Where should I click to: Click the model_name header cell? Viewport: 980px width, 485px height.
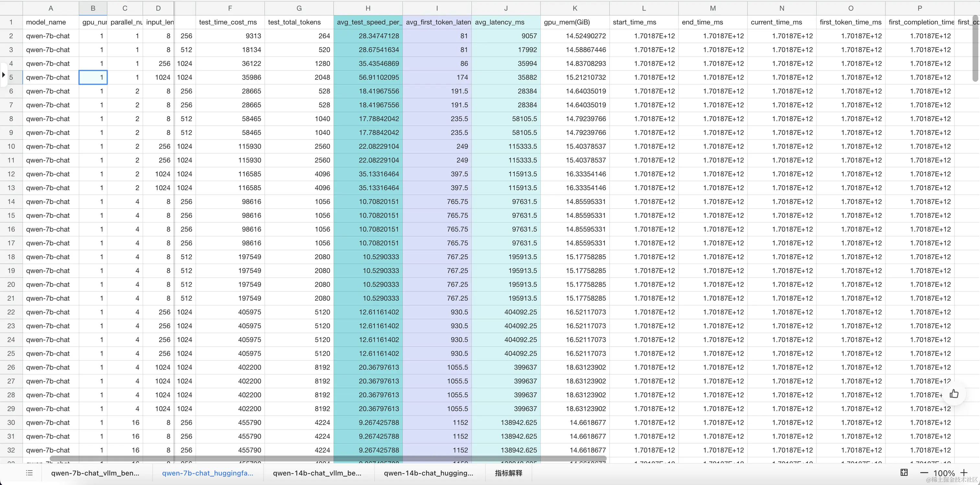click(x=51, y=22)
